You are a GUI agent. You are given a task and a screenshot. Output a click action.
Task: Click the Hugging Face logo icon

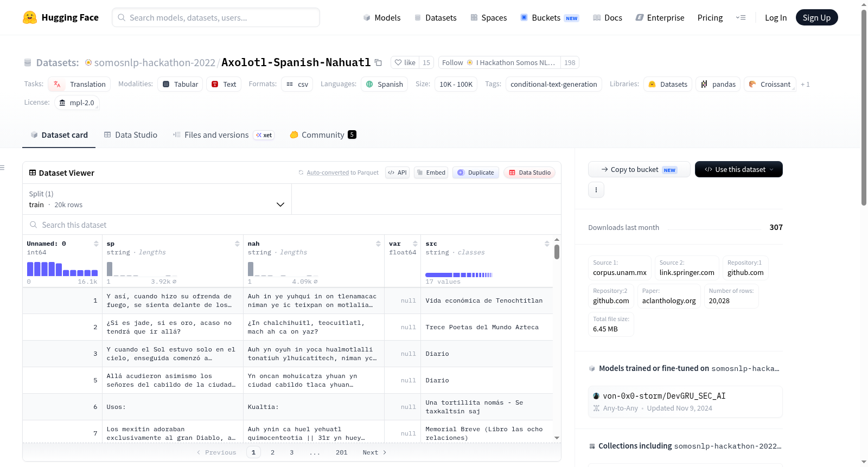click(30, 17)
